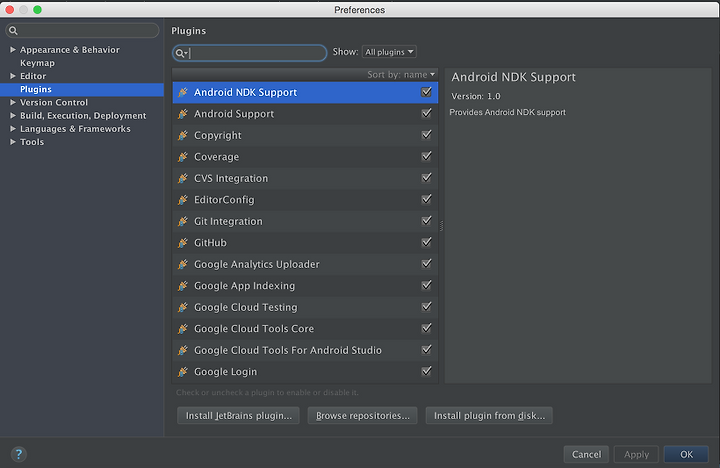Click Install plugin from disk button
The width and height of the screenshot is (720, 468).
pyautogui.click(x=489, y=416)
